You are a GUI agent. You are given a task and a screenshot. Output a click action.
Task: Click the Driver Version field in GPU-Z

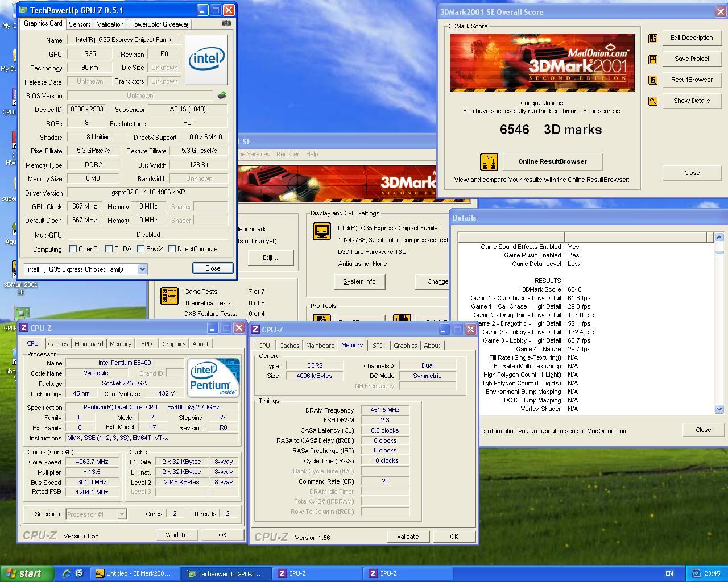pyautogui.click(x=148, y=193)
